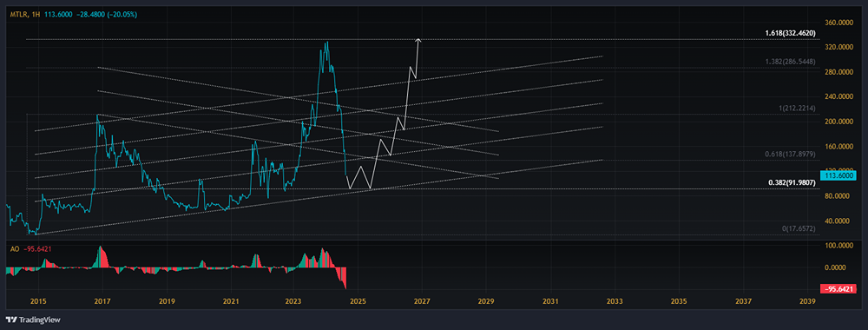868x330 pixels.
Task: Click the TradingView logo in bottom corner
Action: pos(33,320)
